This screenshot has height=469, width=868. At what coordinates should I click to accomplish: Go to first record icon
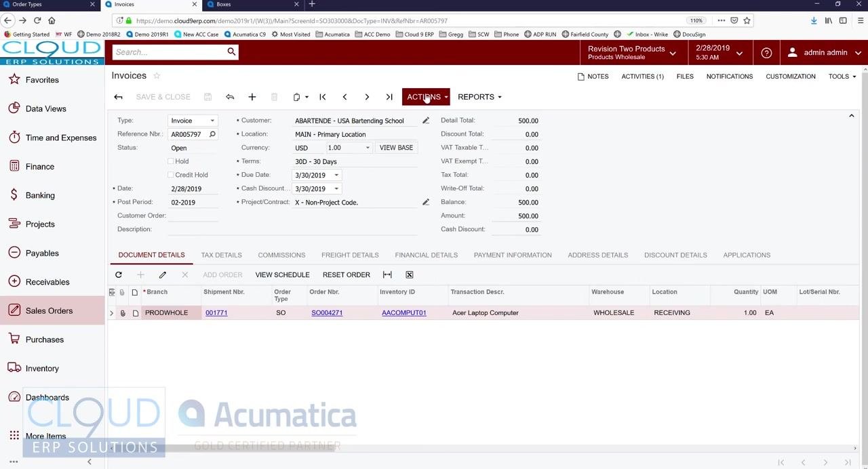[322, 97]
